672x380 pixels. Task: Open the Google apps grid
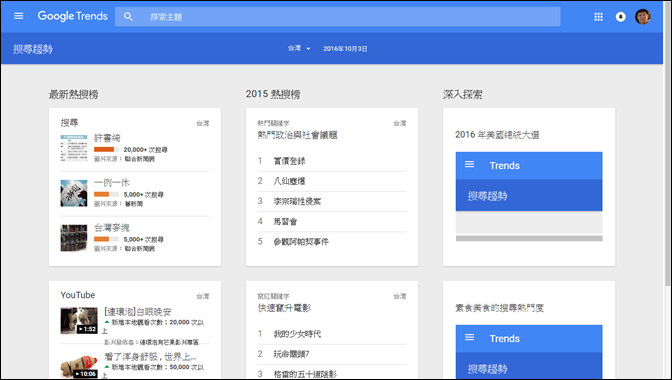point(598,17)
